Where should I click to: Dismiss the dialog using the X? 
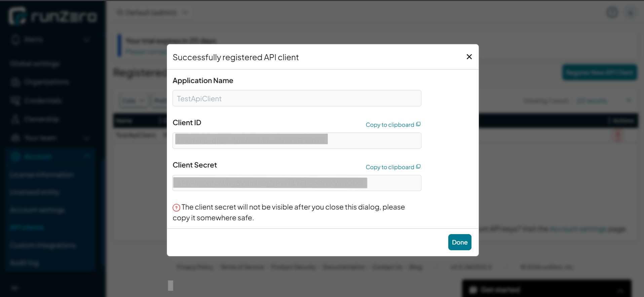469,57
